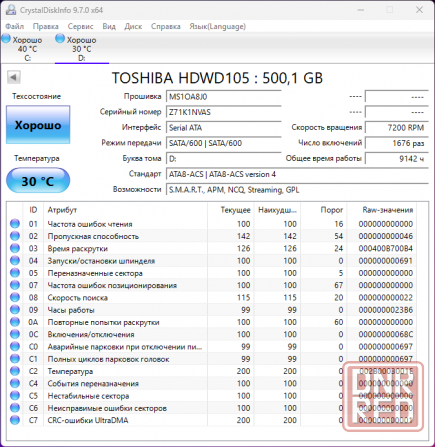Open the Диск menu

tap(133, 26)
